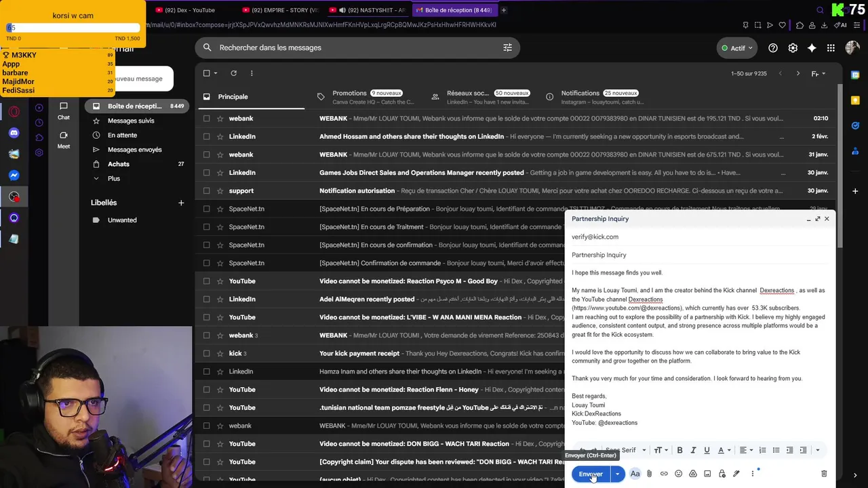This screenshot has width=868, height=488.
Task: Open the input language Fr dropdown
Action: pos(817,73)
